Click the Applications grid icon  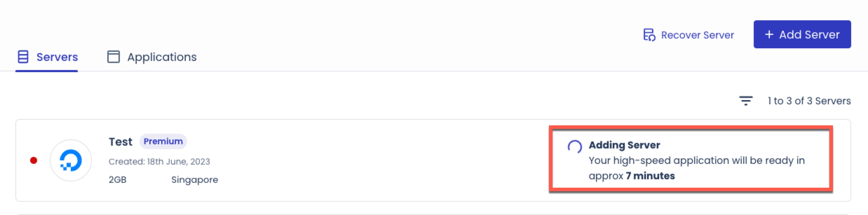point(114,57)
